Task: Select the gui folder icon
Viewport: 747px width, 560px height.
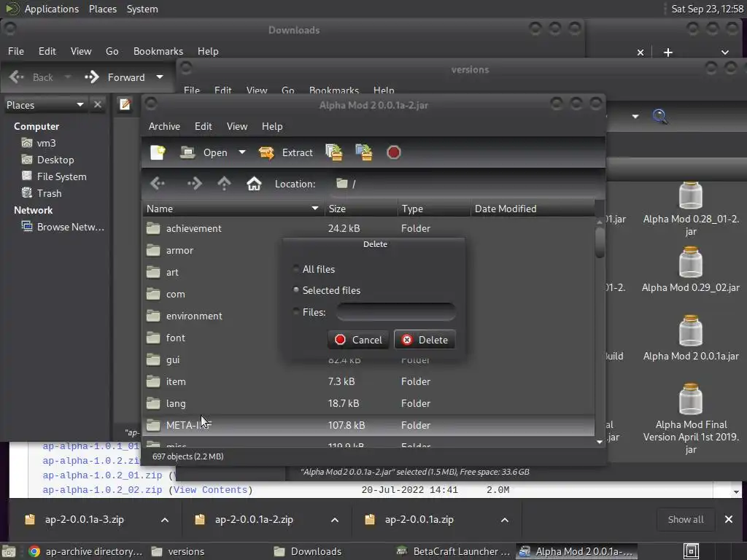Action: (x=153, y=359)
